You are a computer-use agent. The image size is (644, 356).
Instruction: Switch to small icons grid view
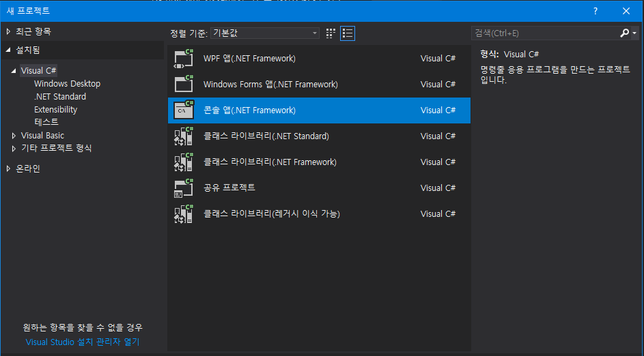click(x=331, y=33)
